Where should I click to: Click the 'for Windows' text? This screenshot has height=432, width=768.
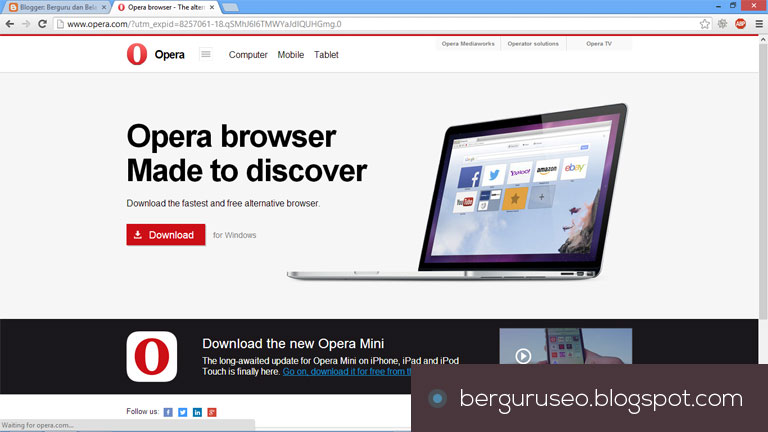pyautogui.click(x=235, y=235)
